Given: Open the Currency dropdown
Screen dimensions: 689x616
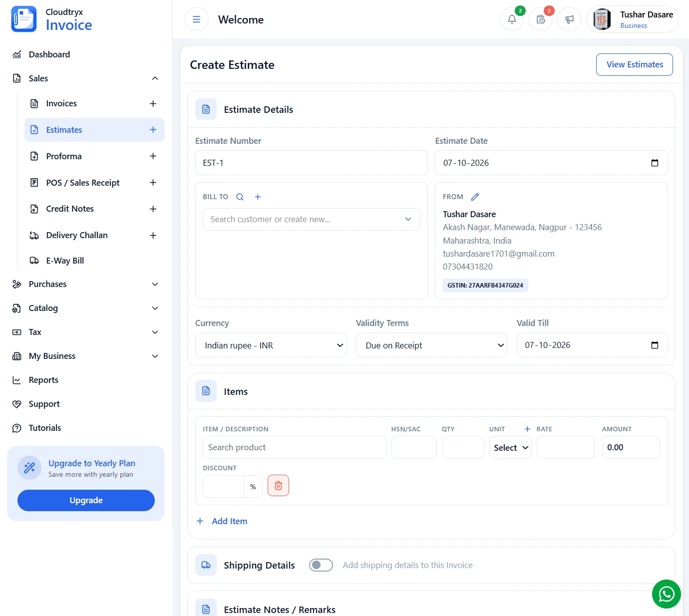Looking at the screenshot, I should coord(271,345).
